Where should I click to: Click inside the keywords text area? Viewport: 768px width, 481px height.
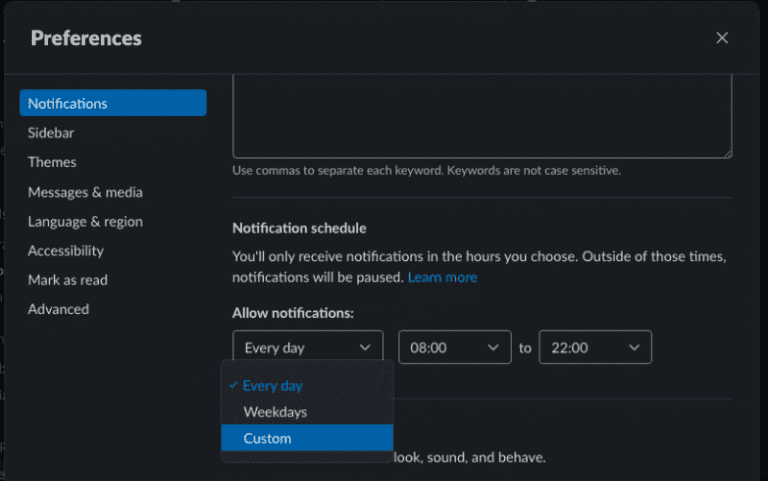[x=481, y=115]
